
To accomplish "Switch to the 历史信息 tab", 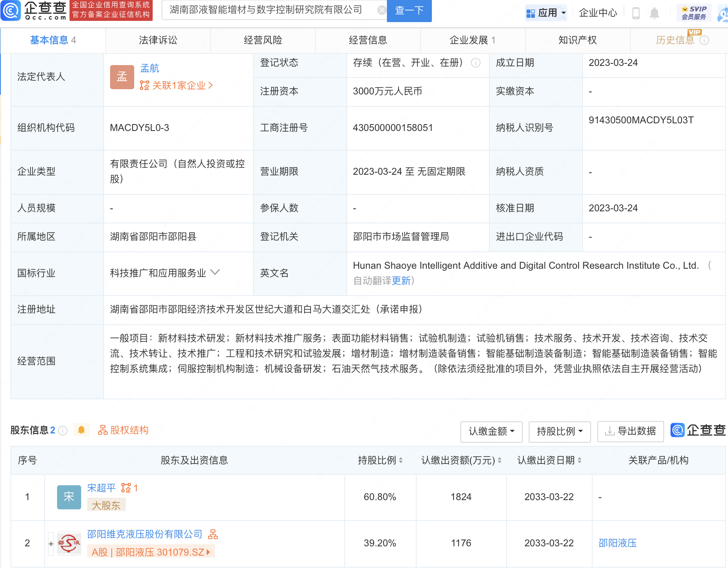I will point(675,40).
